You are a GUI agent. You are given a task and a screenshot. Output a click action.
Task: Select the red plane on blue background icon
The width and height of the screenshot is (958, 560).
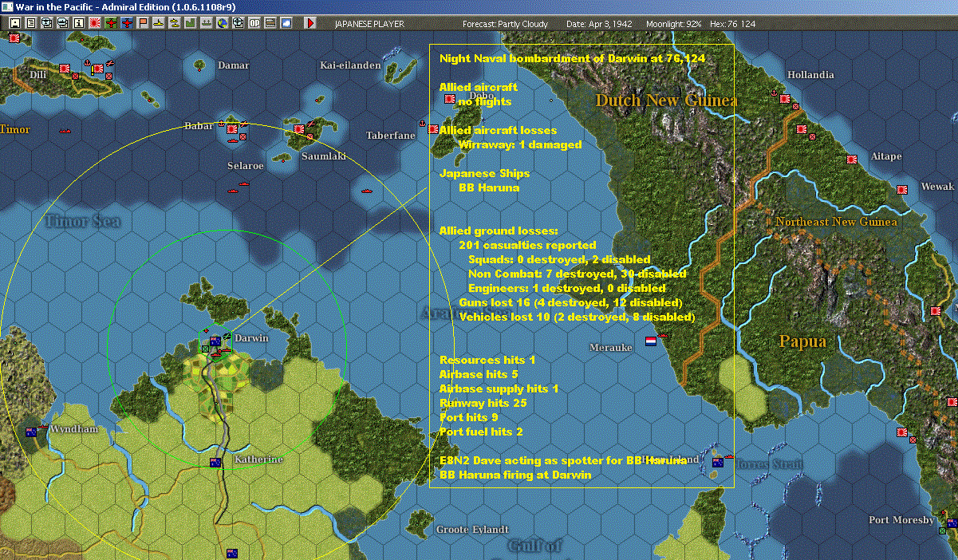pyautogui.click(x=126, y=23)
